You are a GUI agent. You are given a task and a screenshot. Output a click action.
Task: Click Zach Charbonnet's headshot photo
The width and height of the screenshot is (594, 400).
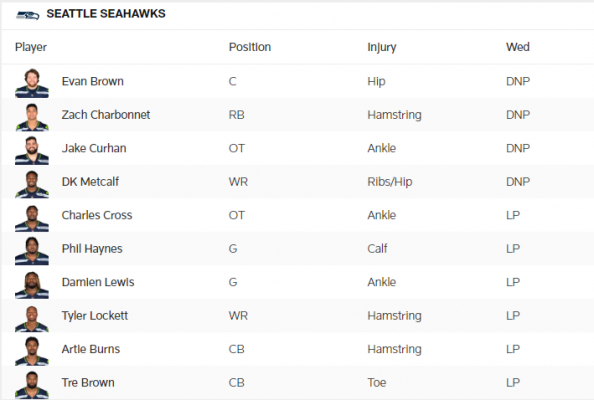tap(32, 117)
